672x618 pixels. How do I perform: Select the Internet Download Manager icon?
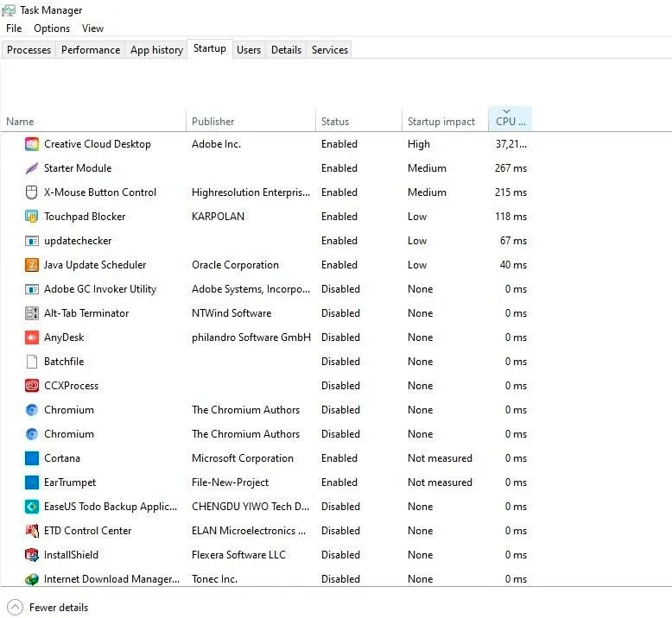click(32, 579)
